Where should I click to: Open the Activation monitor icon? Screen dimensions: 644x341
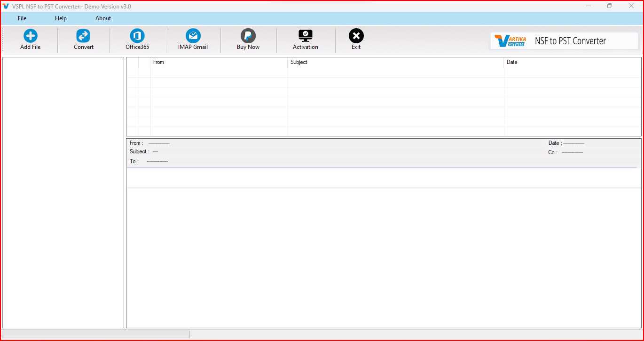pyautogui.click(x=306, y=36)
